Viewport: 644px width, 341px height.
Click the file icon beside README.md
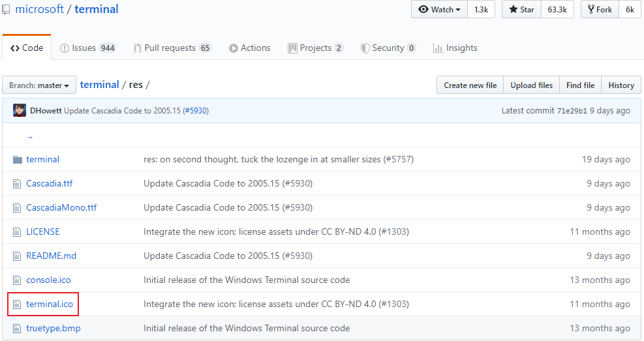tap(17, 256)
